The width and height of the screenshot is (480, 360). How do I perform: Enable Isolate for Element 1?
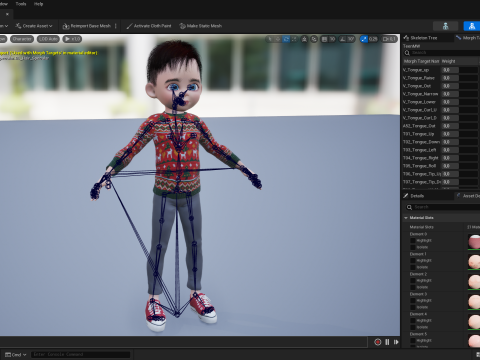[413, 267]
